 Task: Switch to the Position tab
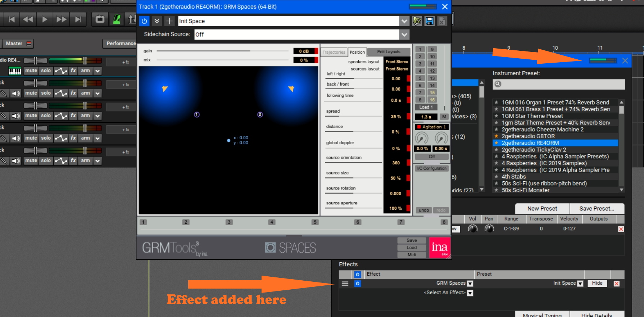[357, 52]
